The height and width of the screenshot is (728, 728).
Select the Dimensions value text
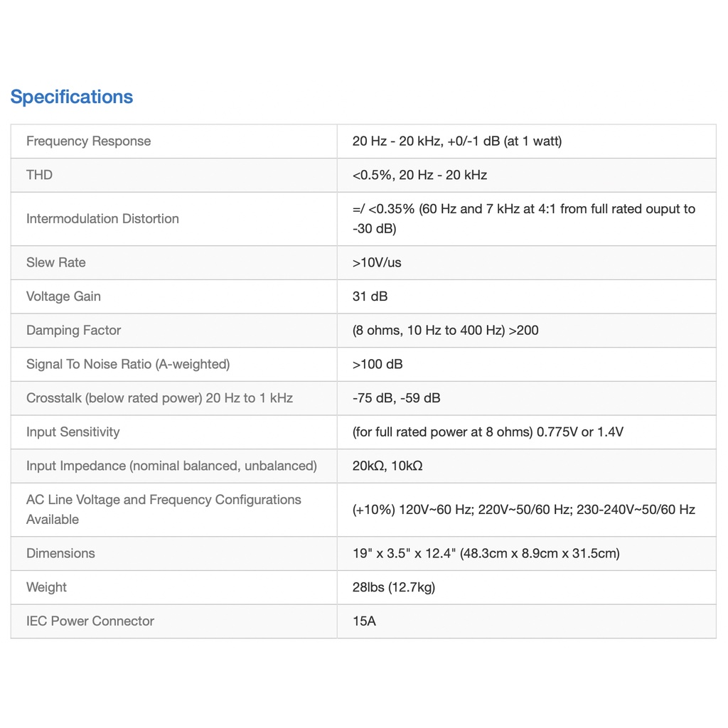[x=486, y=553]
